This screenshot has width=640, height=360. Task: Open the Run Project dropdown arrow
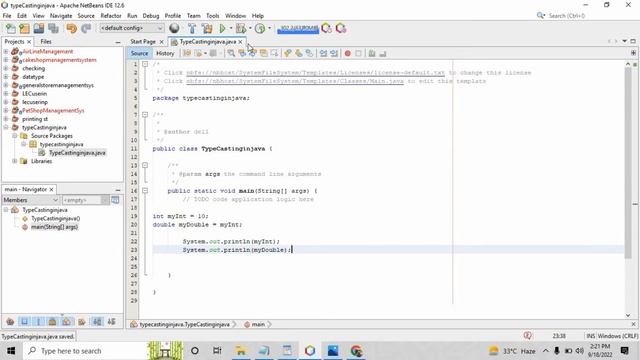pos(231,28)
